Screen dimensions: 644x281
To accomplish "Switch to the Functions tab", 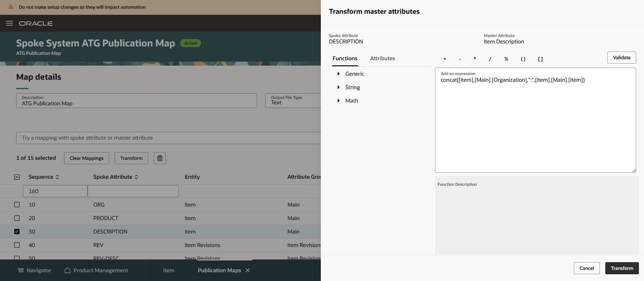I will (x=345, y=59).
